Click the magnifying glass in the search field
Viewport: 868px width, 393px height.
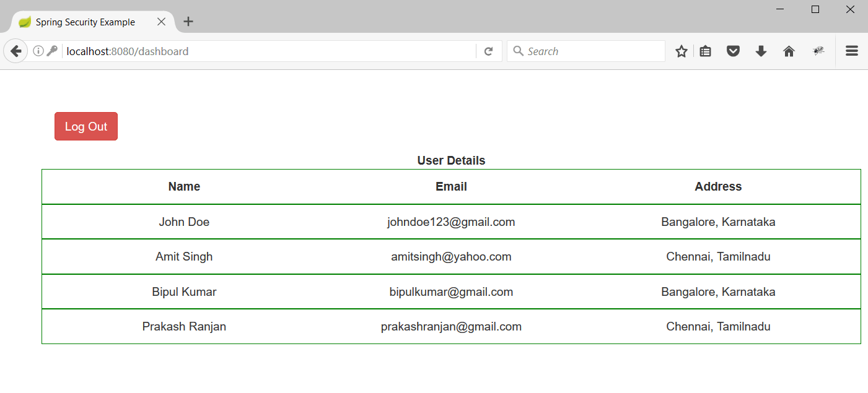(518, 51)
